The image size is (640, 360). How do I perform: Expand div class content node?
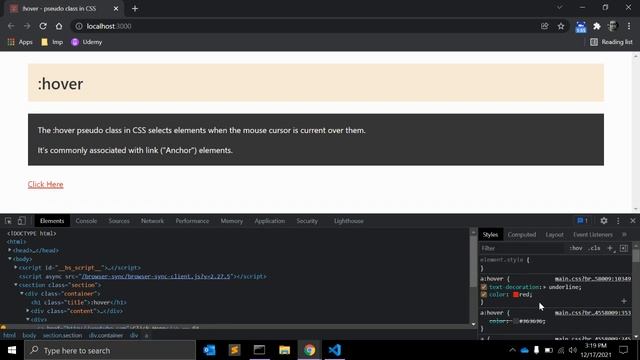click(x=28, y=311)
